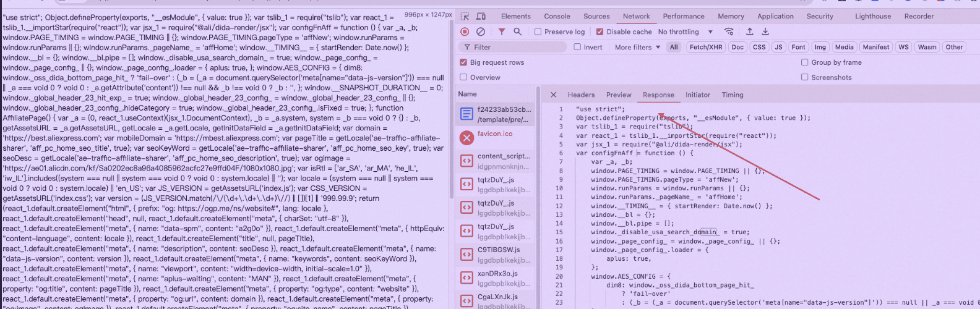
Task: Click the inspect element picker icon
Action: 465,16
